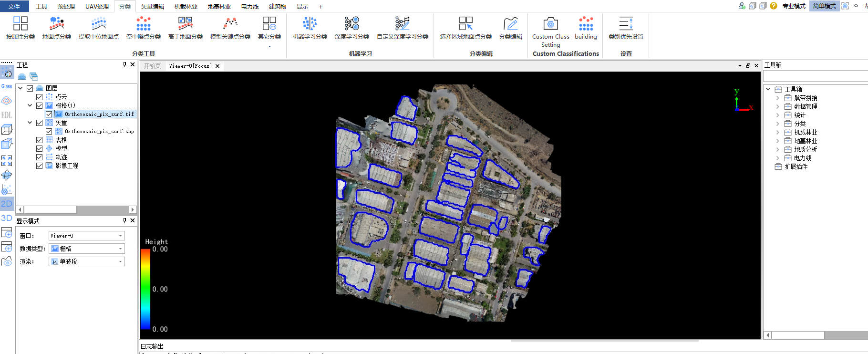Open the 提取中位地面点 tool
This screenshot has width=868, height=354.
(99, 28)
